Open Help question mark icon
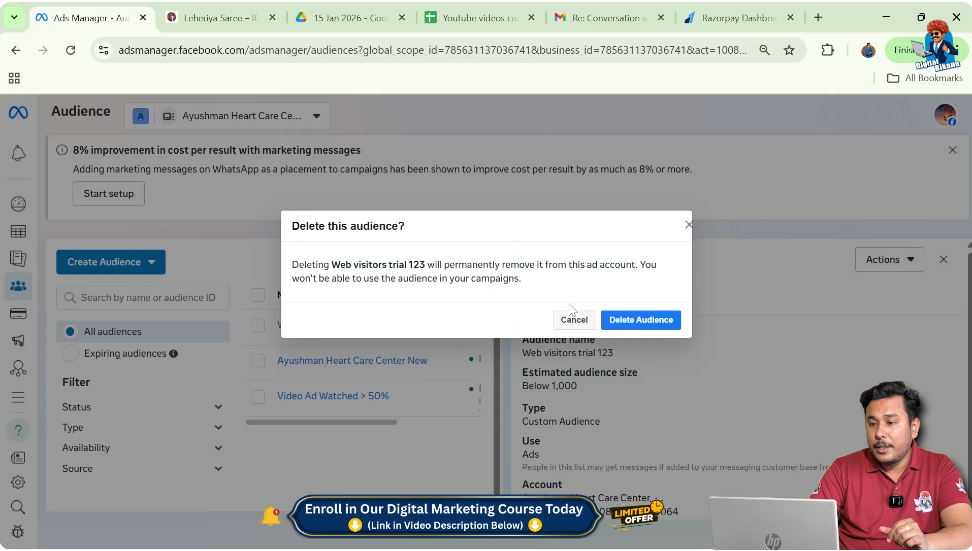 point(19,430)
